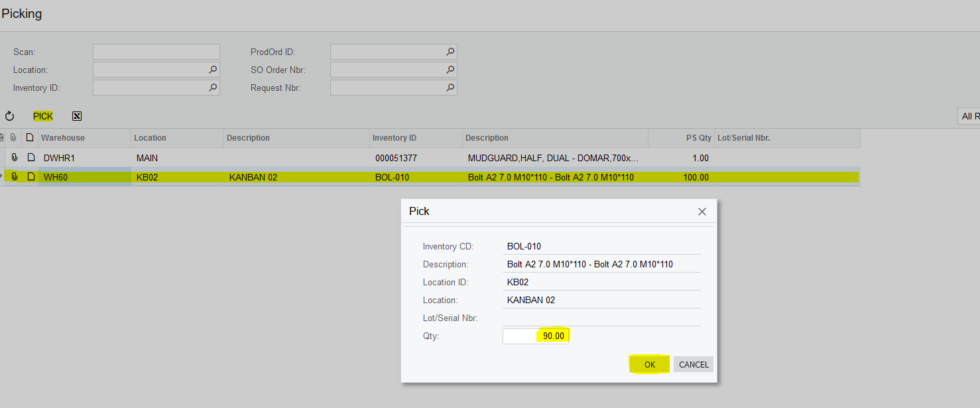Click into the Scan text field

156,52
